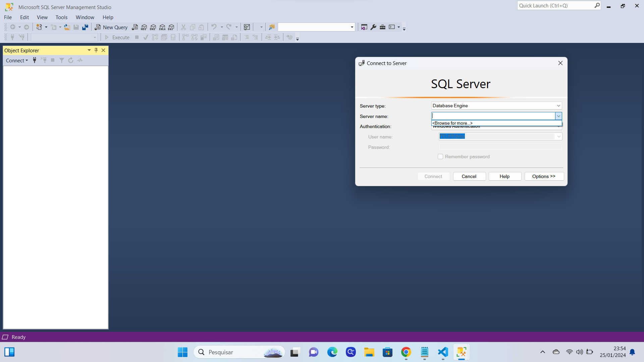Image resolution: width=644 pixels, height=362 pixels.
Task: Open the File menu
Action: tap(8, 17)
